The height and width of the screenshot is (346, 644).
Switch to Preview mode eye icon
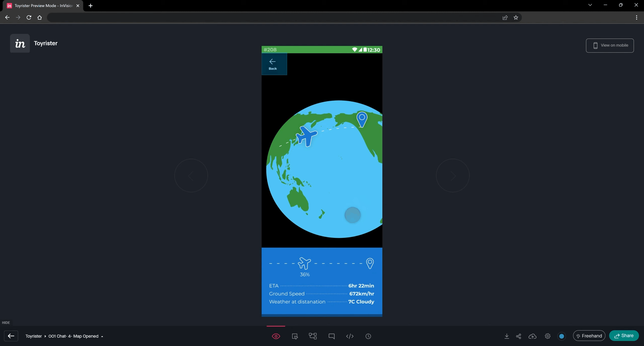[x=276, y=336]
